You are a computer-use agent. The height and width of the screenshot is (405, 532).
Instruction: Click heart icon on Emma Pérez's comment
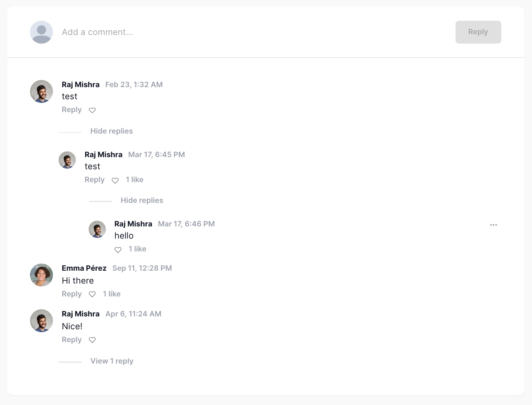(x=92, y=294)
